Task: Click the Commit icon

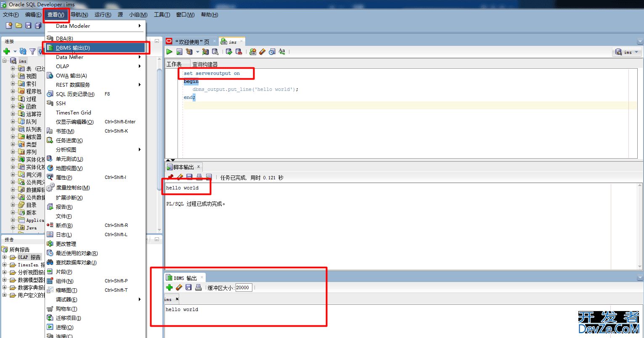Action: [x=229, y=51]
